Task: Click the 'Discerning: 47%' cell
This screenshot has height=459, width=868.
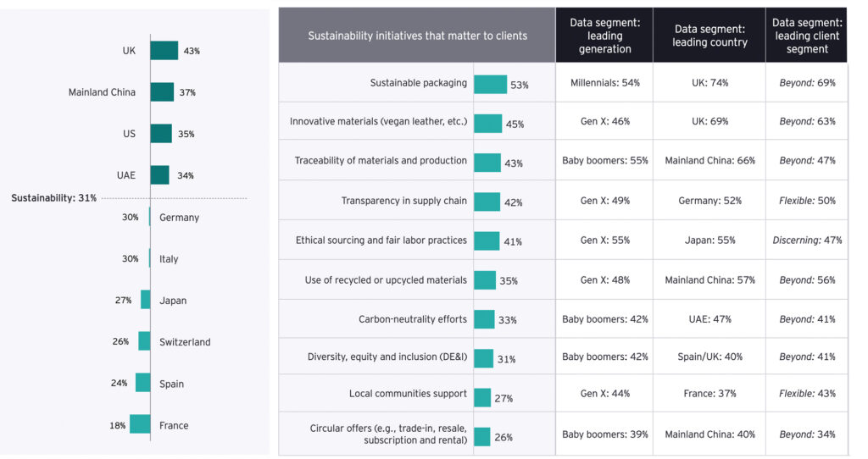Action: click(x=806, y=241)
